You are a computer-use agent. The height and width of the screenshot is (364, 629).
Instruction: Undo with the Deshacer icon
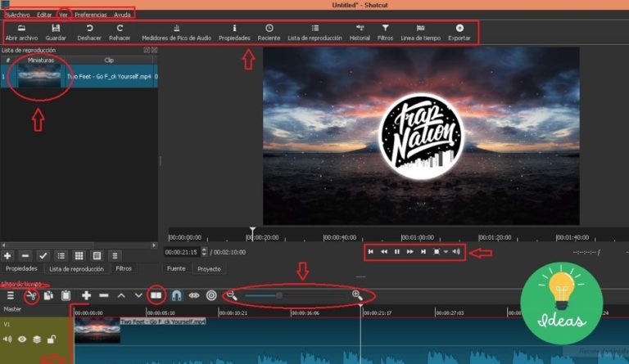click(x=89, y=33)
